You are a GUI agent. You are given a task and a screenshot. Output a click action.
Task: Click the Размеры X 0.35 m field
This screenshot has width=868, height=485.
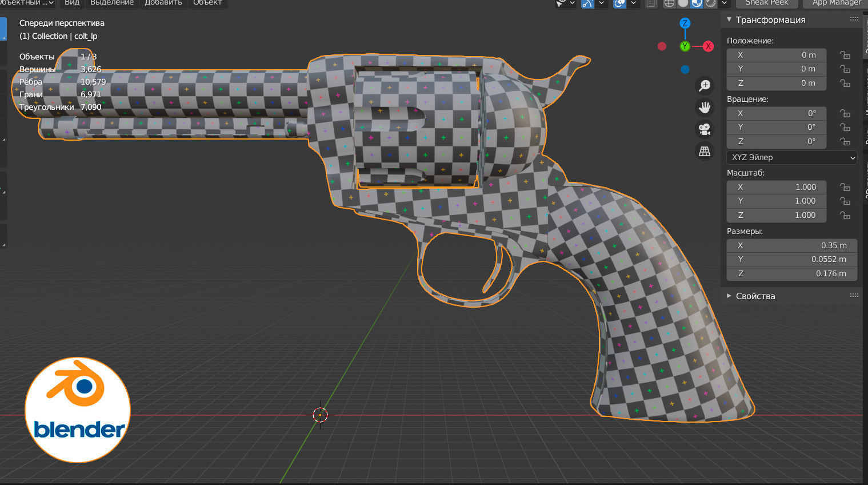click(791, 245)
